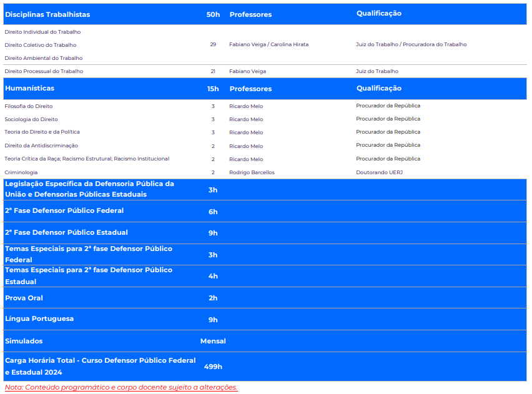The image size is (532, 394).
Task: Click professor name Rodrigo Barcellos
Action: [x=252, y=172]
